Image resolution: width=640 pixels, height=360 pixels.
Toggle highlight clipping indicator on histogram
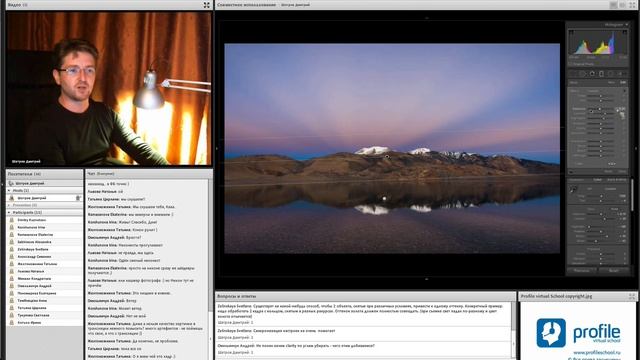point(624,32)
